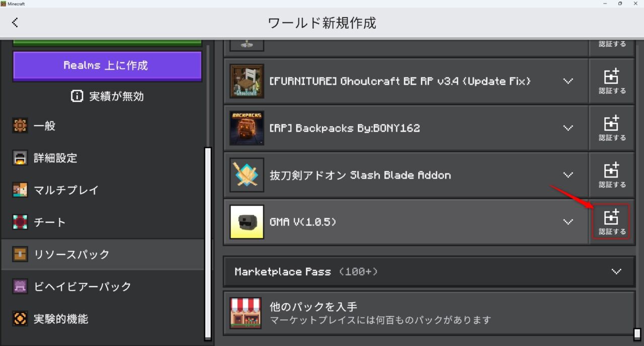644x346 pixels.
Task: Select the リソースパック section
Action: pos(103,254)
